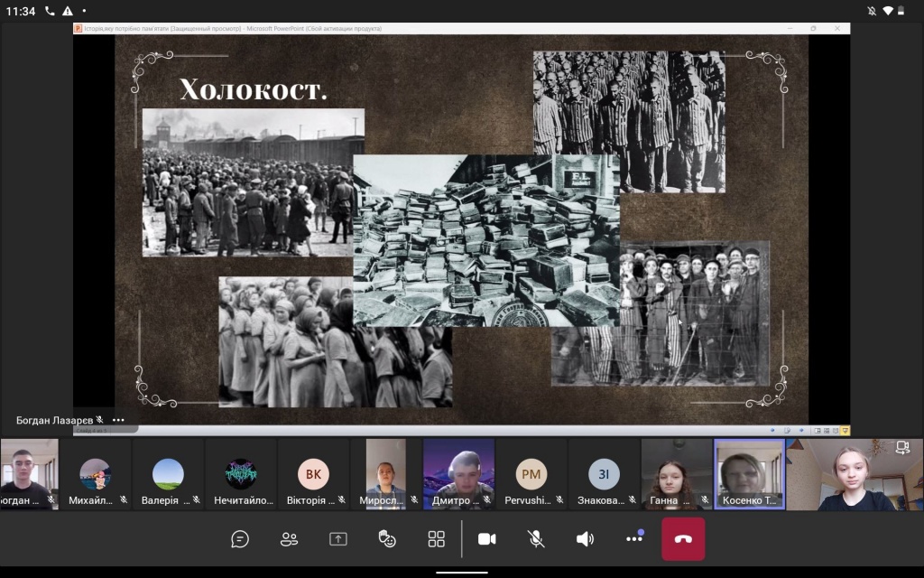Open the meeting chat
This screenshot has width=924, height=578.
[240, 539]
